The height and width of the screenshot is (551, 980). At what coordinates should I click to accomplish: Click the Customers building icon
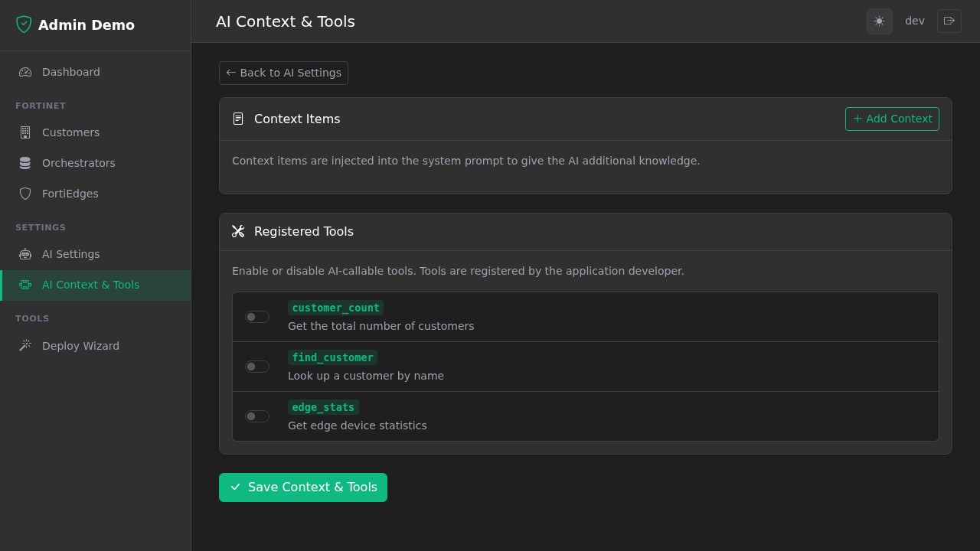click(x=25, y=132)
